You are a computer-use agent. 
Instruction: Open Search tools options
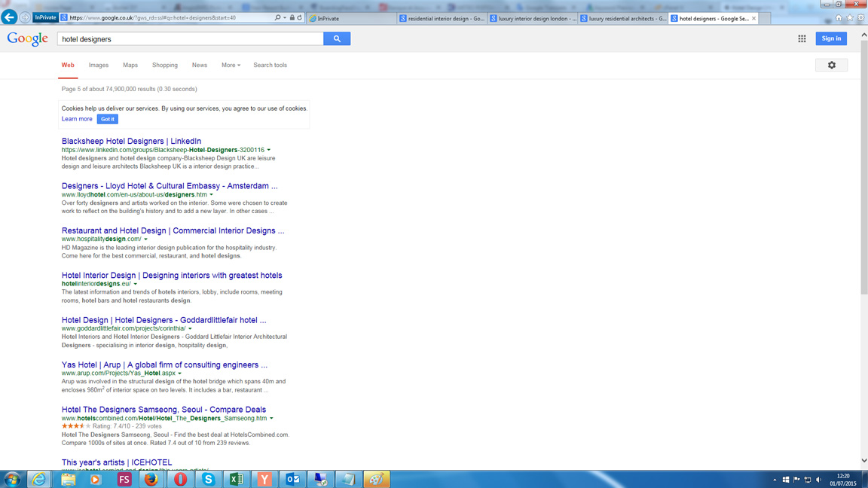(270, 66)
